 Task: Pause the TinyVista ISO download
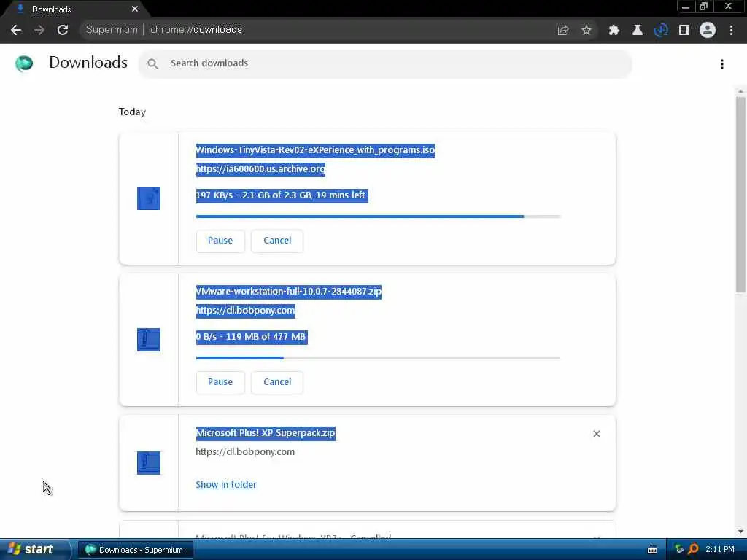[x=220, y=241]
